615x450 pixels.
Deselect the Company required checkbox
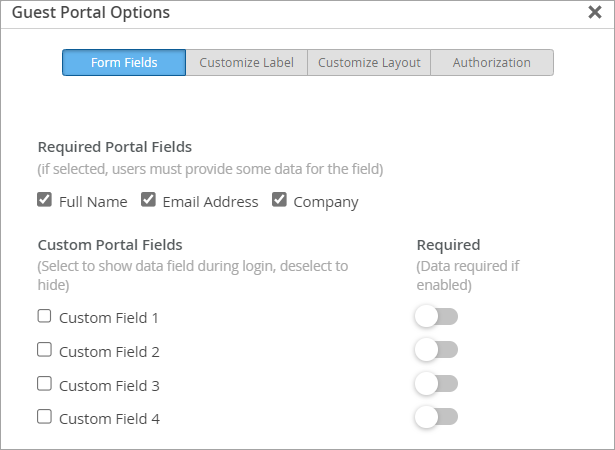tap(279, 200)
